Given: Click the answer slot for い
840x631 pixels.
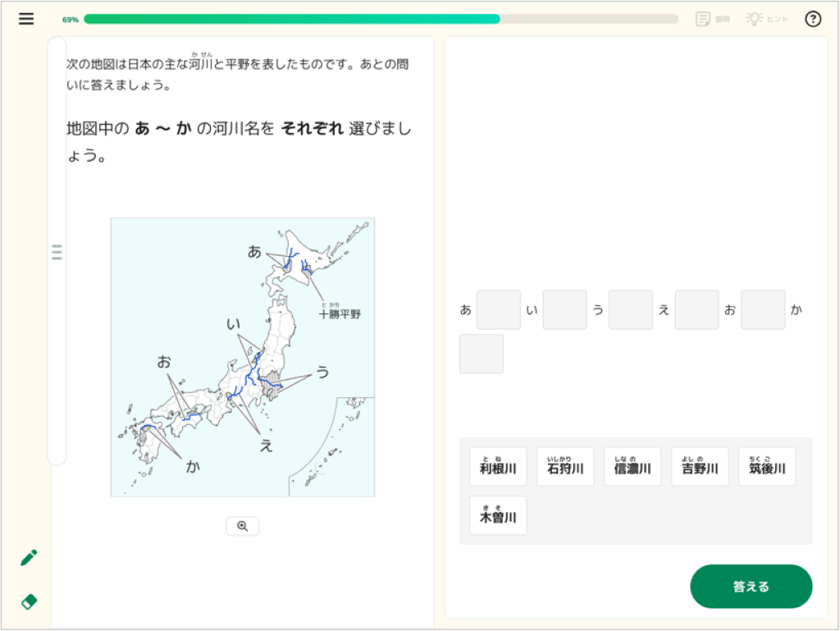Looking at the screenshot, I should point(564,309).
